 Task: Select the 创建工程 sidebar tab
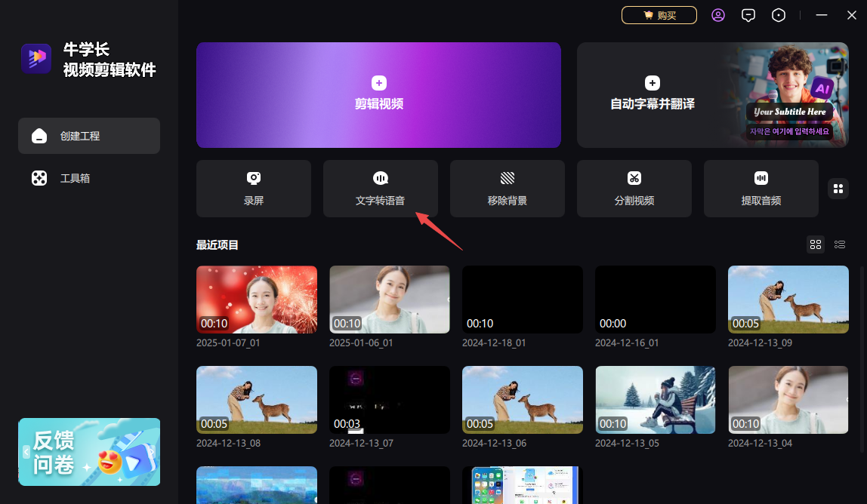point(89,135)
